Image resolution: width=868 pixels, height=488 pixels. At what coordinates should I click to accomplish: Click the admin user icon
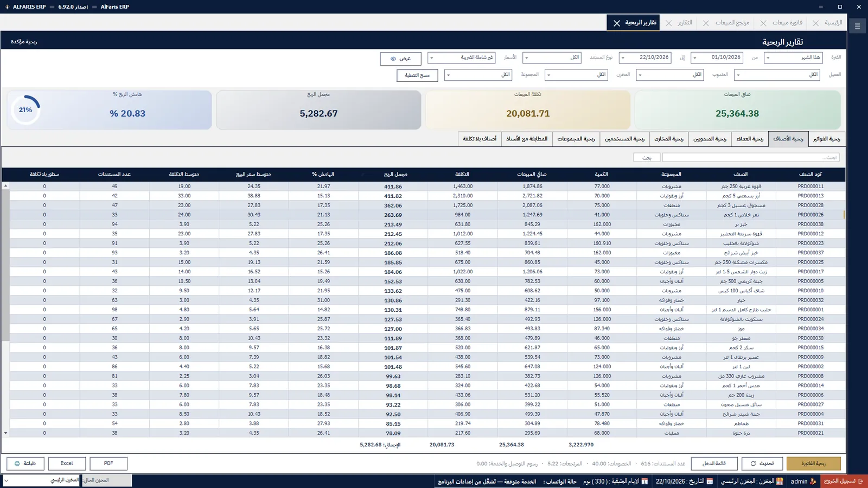(813, 481)
